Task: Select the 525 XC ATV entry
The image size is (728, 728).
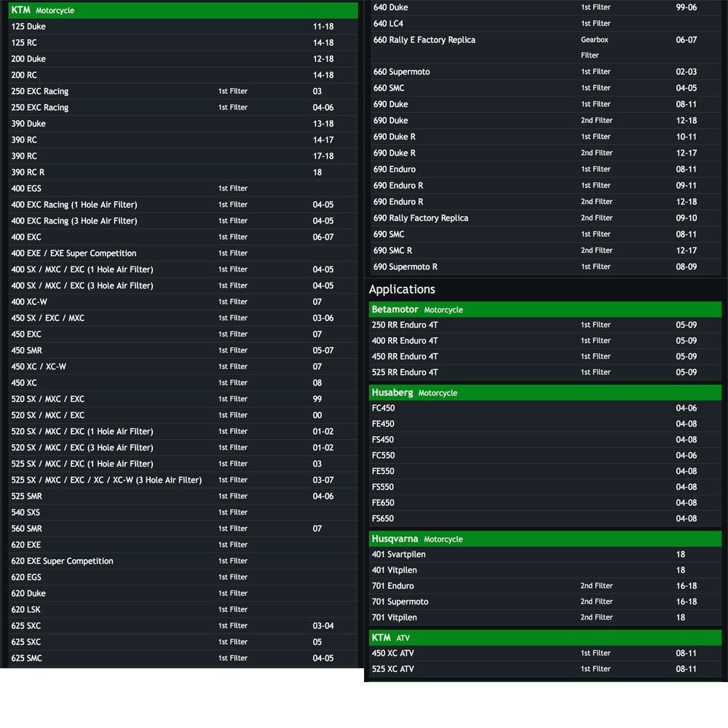Action: [x=545, y=669]
